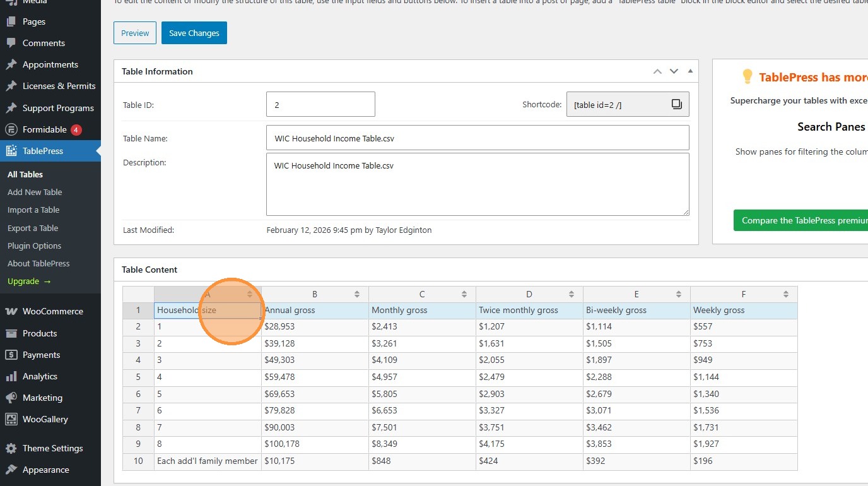Screen dimensions: 868x486
Task: Click the Analytics bar chart icon
Action: pos(11,376)
